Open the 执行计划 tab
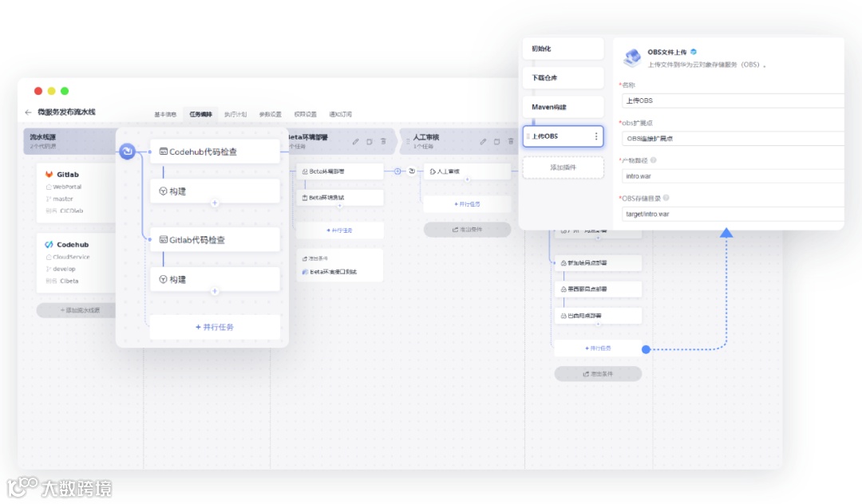Viewport: 862px width, 504px height. (x=235, y=114)
